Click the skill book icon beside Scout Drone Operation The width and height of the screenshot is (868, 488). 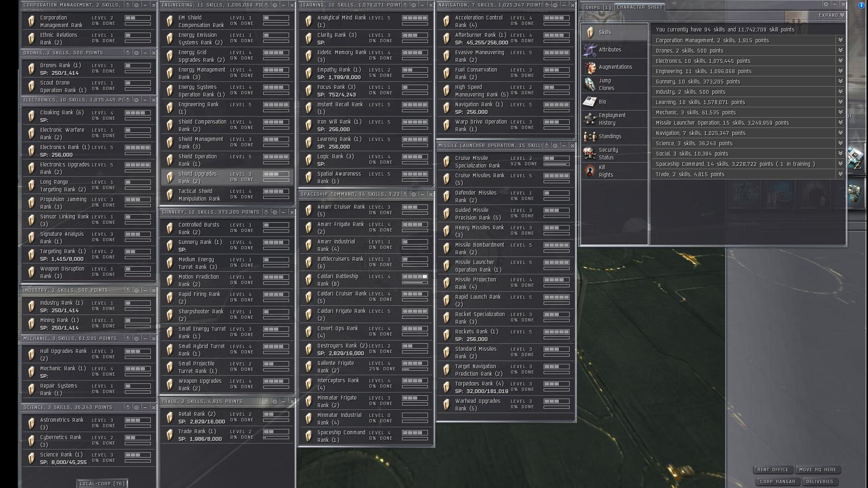[31, 86]
